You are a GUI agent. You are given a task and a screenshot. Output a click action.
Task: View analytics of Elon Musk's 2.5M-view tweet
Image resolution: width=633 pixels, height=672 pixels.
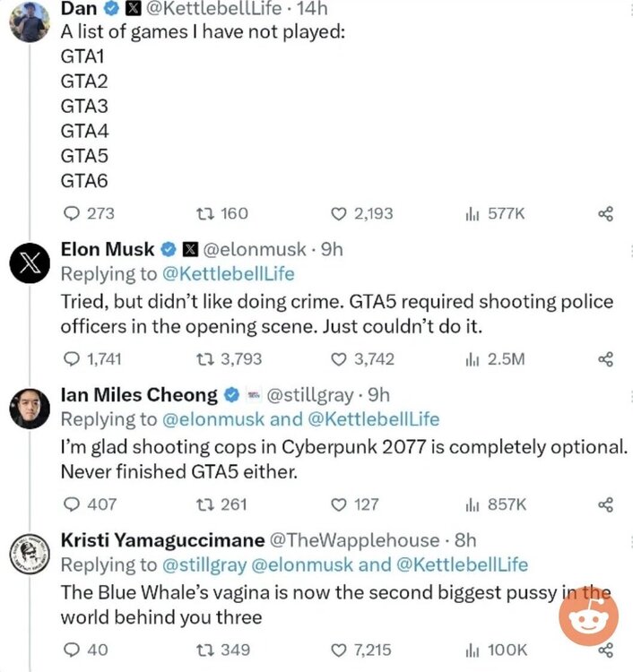click(x=473, y=359)
